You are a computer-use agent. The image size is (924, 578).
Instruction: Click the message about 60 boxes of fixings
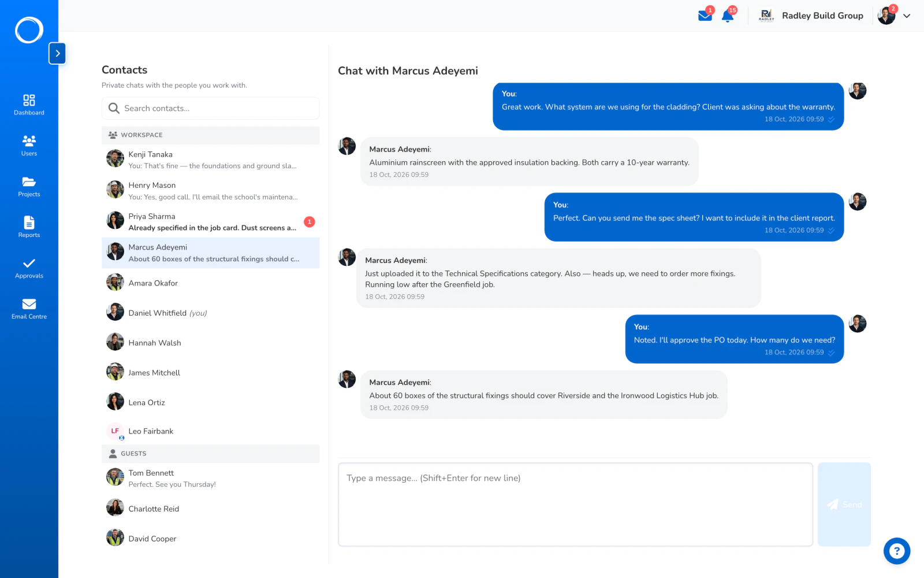[544, 395]
